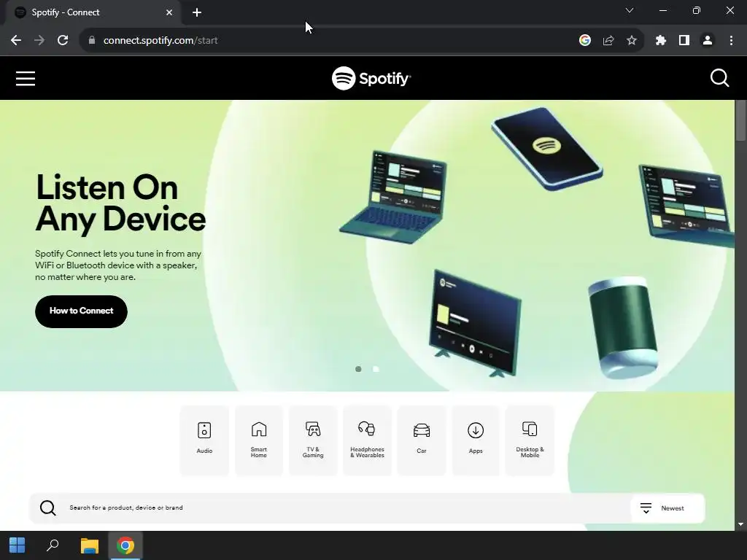
Task: Toggle the browser side panel
Action: [684, 41]
